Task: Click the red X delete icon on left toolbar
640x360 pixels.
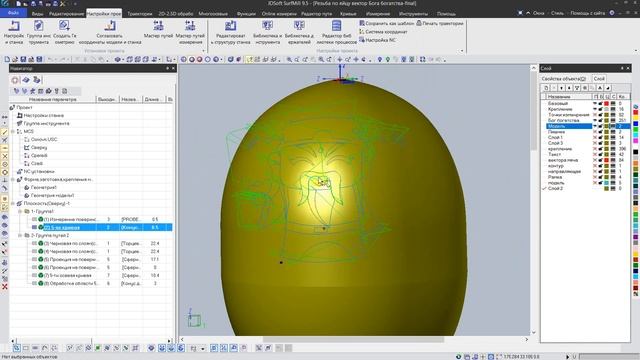Action: point(4,287)
